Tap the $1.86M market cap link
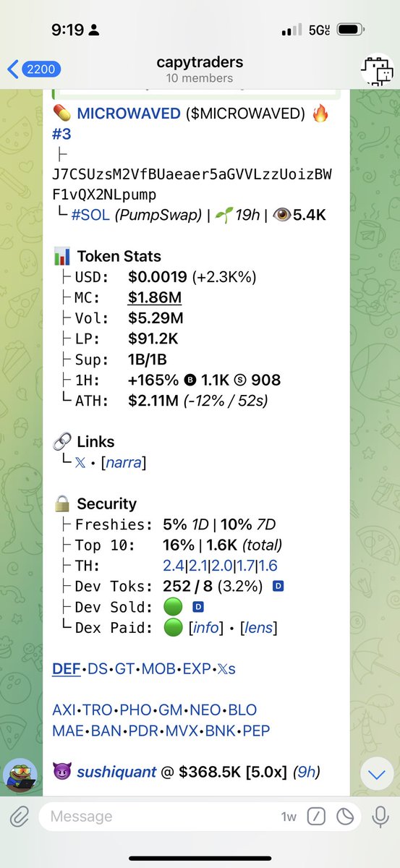Image resolution: width=400 pixels, height=868 pixels. 155,297
